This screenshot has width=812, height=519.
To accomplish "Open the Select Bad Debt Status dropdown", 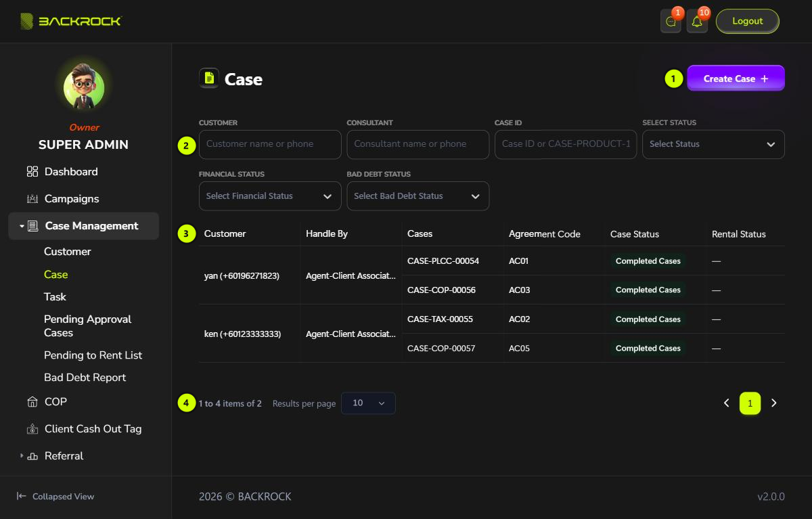I will tap(418, 196).
